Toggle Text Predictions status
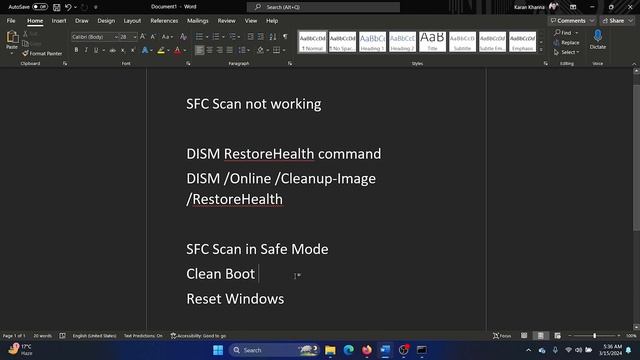The image size is (640, 360). point(143,336)
